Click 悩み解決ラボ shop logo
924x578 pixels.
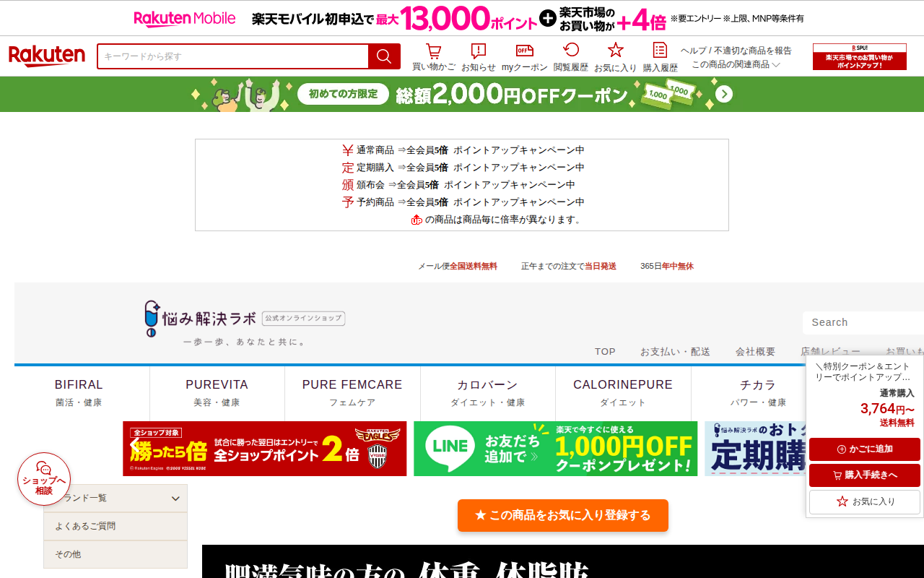(x=245, y=323)
